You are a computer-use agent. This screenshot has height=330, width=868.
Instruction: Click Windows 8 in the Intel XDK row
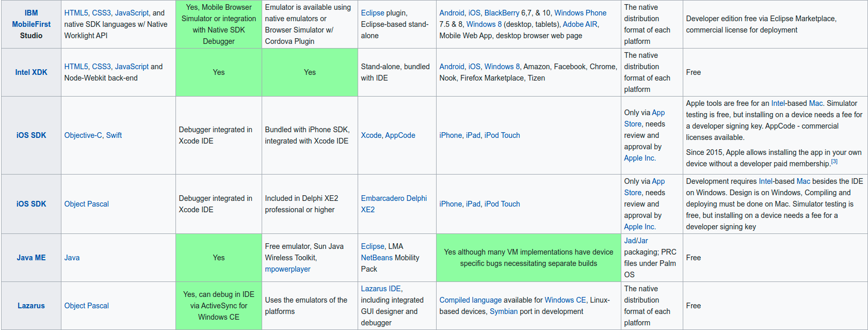502,67
